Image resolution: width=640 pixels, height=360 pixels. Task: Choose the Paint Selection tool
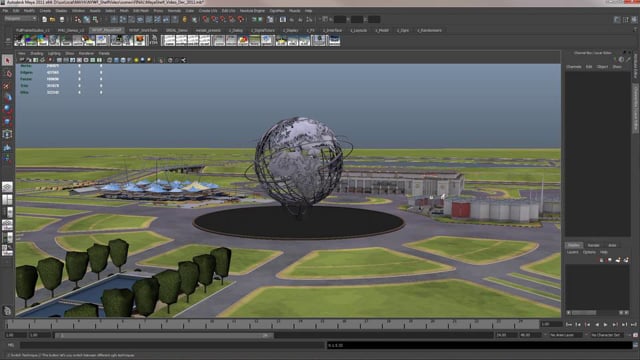point(7,86)
